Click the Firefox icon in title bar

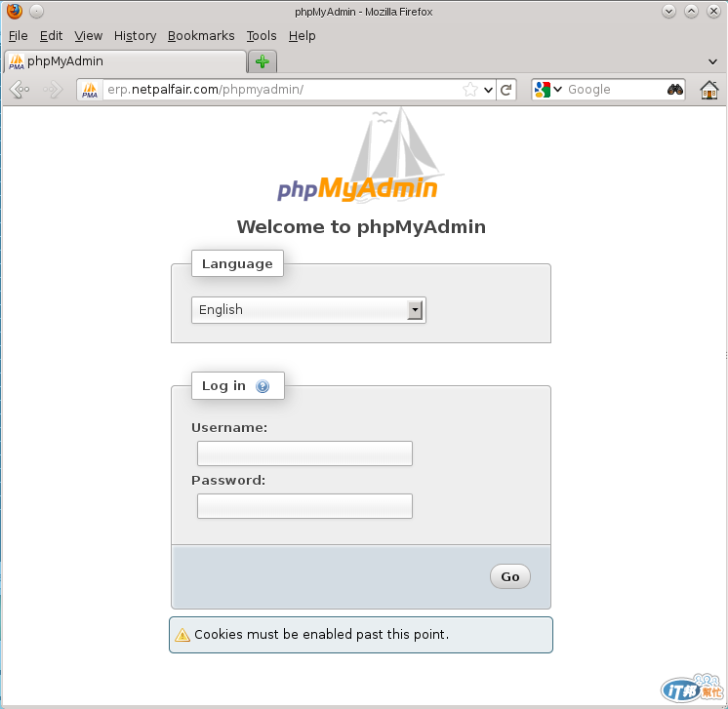click(x=15, y=11)
